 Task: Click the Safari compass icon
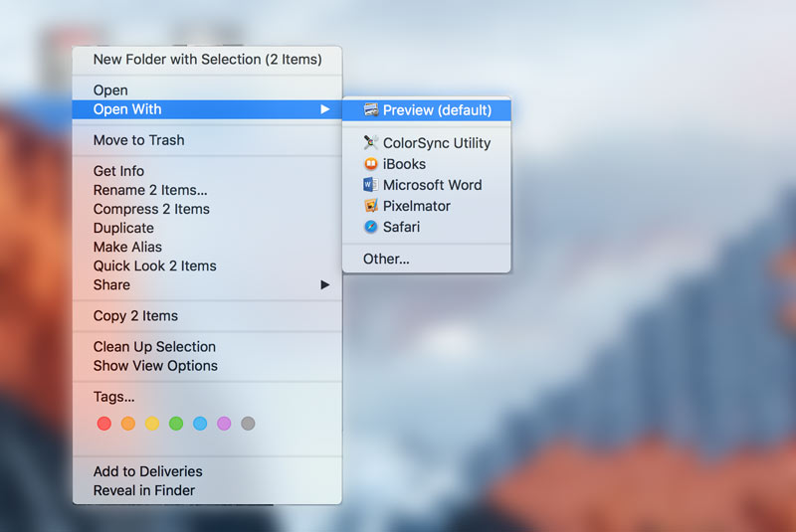point(371,227)
